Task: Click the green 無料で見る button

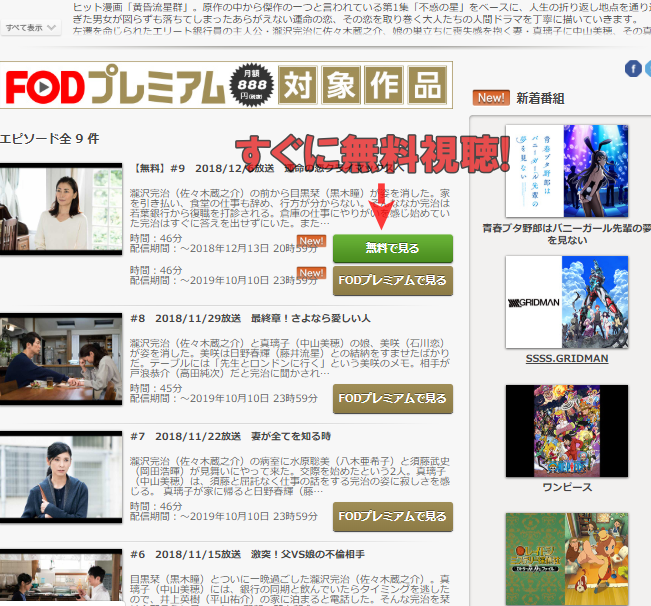Action: [x=393, y=248]
